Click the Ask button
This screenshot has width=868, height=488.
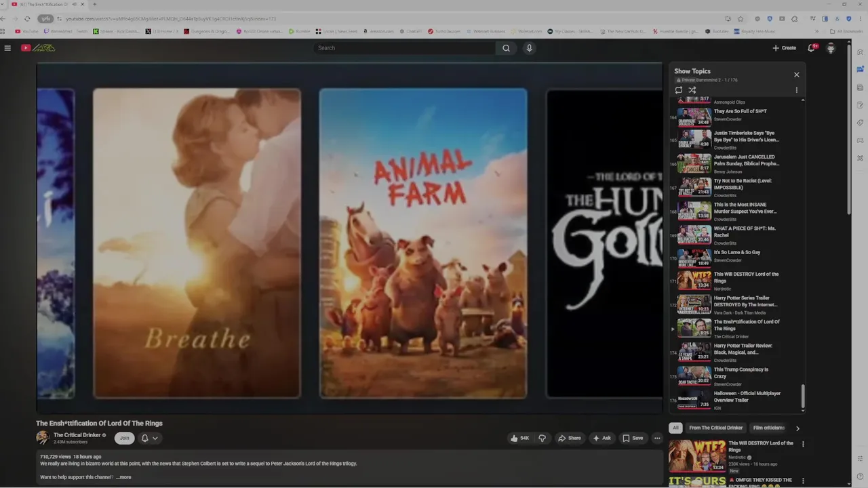click(601, 438)
